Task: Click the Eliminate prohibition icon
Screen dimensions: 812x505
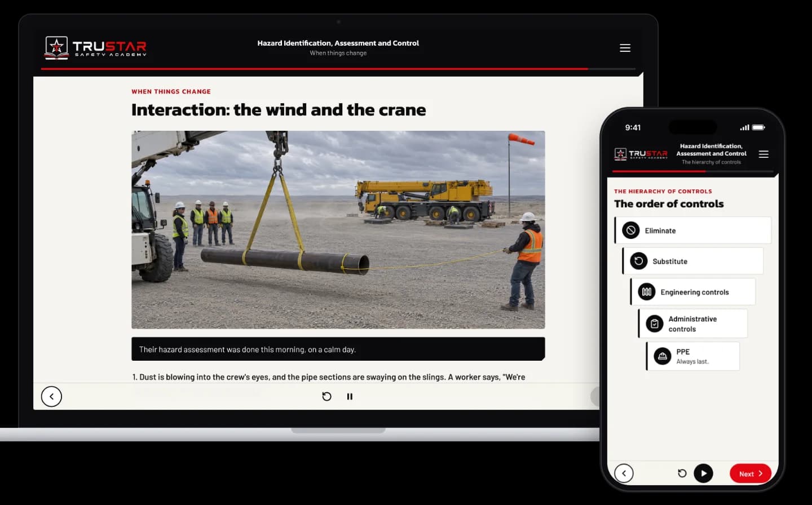Action: [x=631, y=231]
